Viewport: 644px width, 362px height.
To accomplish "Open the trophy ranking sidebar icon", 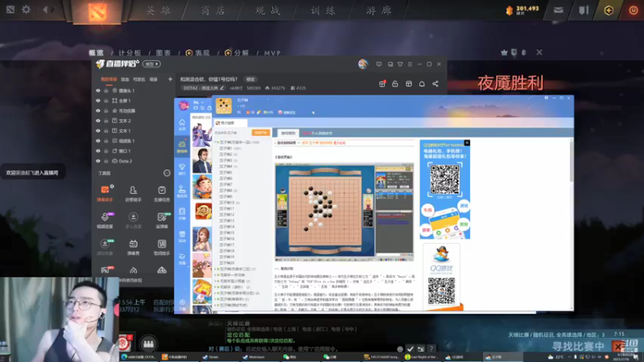I will 182,168.
